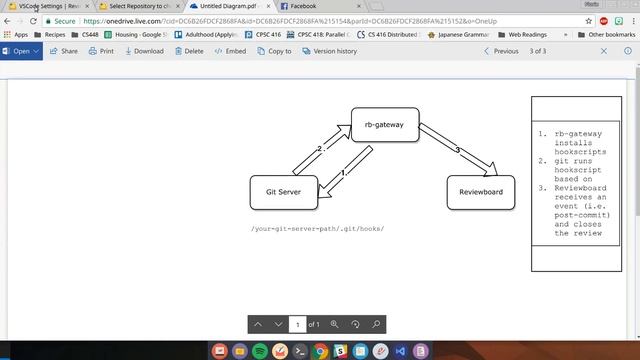The height and width of the screenshot is (360, 640).
Task: Go back in browser history
Action: [7, 21]
